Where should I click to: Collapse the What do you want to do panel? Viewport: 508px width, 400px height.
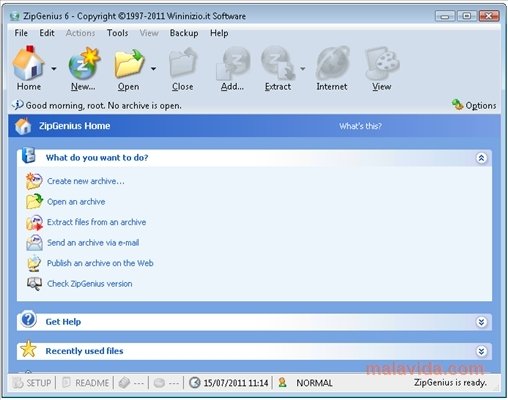(481, 158)
